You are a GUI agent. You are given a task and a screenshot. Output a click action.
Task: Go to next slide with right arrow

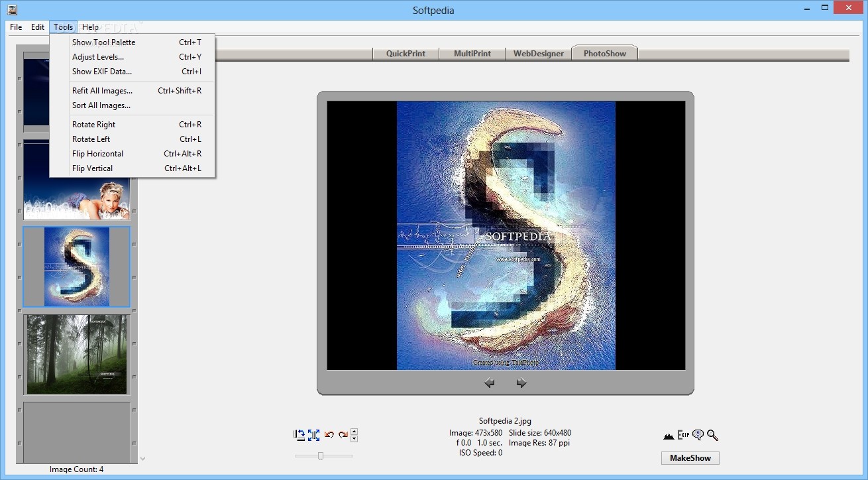coord(521,383)
